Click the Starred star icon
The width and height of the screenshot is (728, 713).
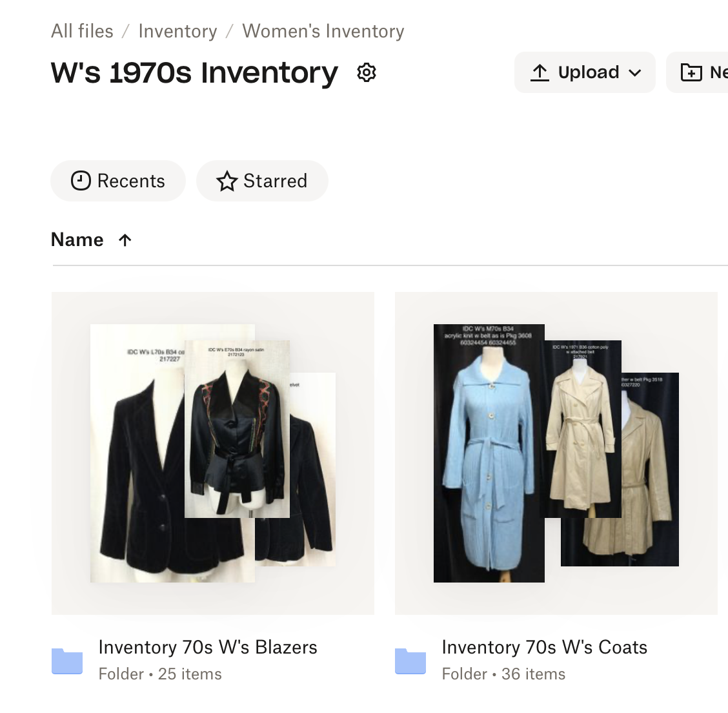(227, 181)
